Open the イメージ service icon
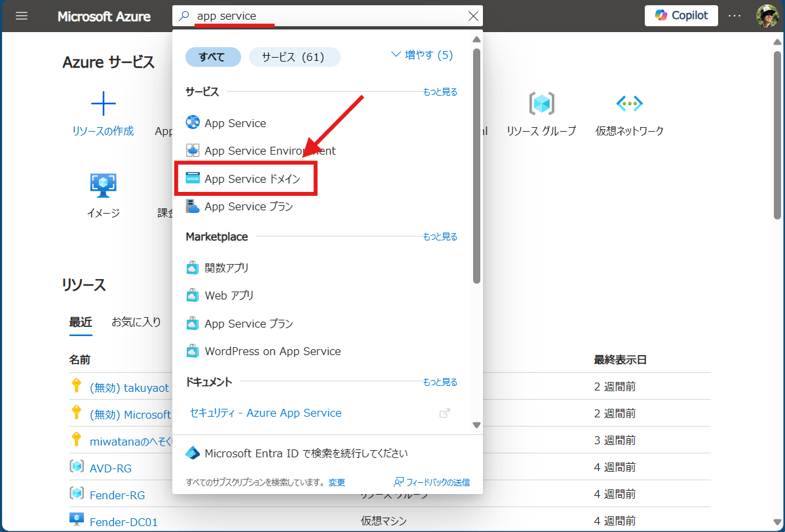The height and width of the screenshot is (532, 785). 103,185
